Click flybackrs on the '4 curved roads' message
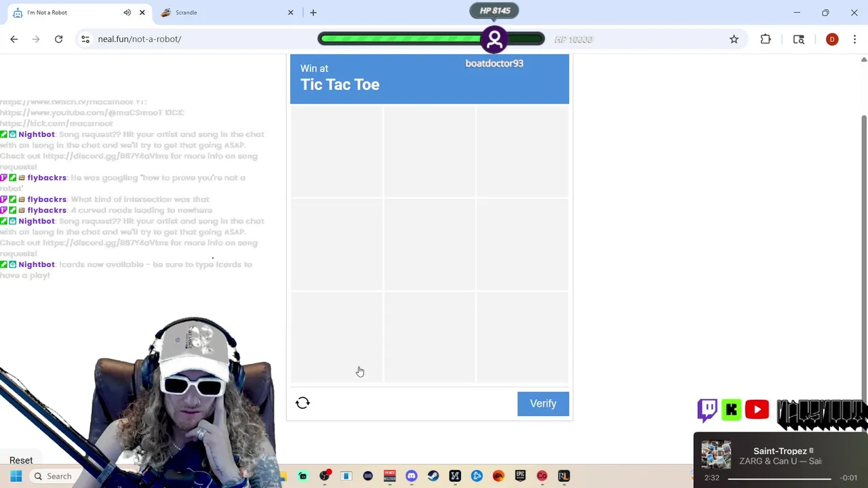Image resolution: width=868 pixels, height=488 pixels. pyautogui.click(x=47, y=210)
